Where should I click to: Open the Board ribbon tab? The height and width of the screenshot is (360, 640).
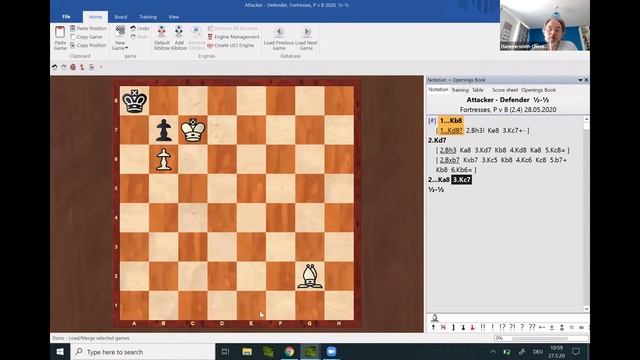[x=120, y=17]
